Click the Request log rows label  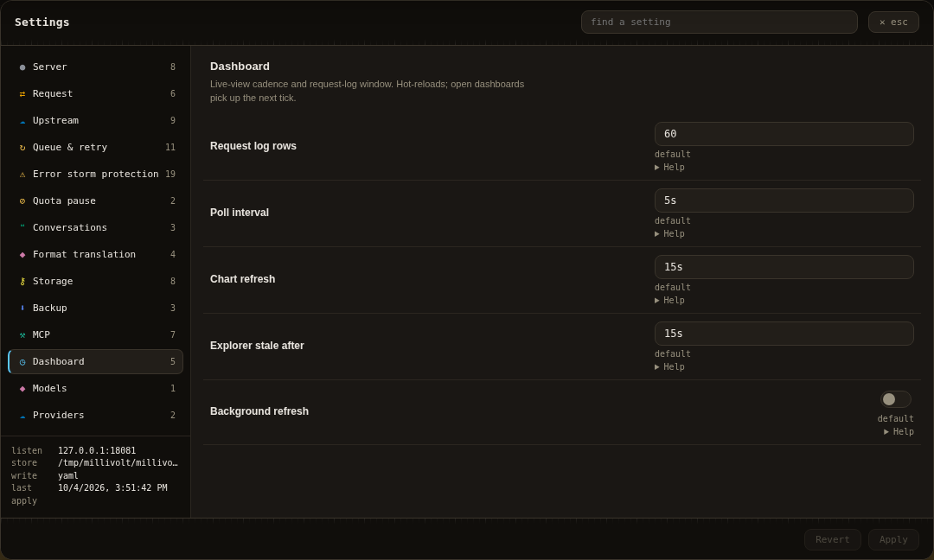coord(253,146)
